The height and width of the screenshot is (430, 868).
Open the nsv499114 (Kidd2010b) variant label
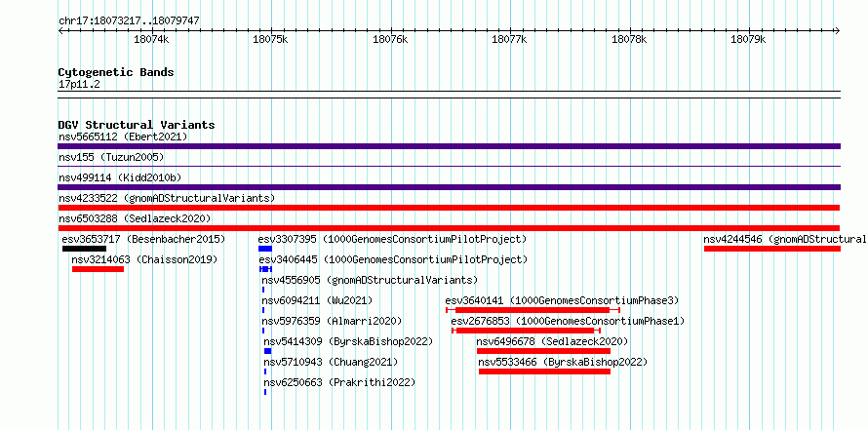pos(120,177)
